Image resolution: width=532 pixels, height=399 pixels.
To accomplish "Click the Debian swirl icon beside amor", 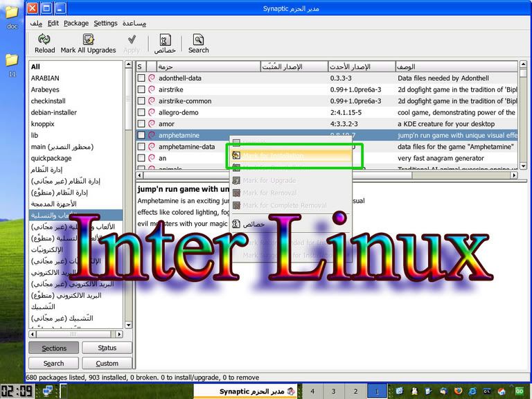I will pyautogui.click(x=152, y=123).
